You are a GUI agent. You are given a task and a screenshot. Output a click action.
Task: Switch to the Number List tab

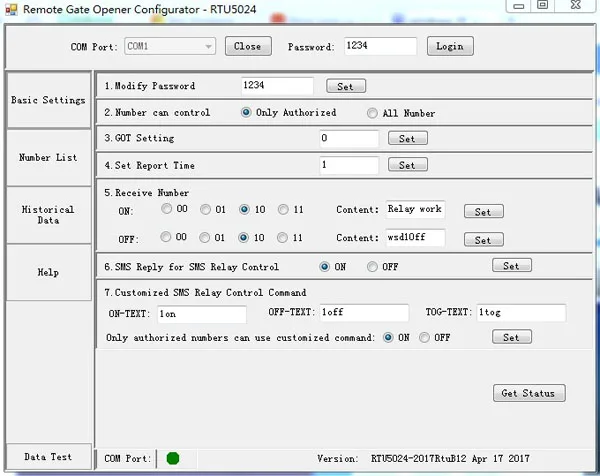pos(49,157)
